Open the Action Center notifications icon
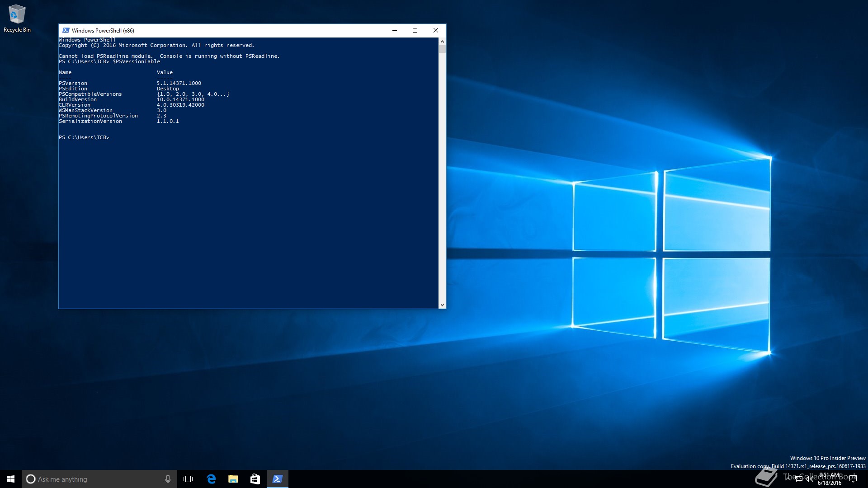The width and height of the screenshot is (868, 488). point(853,479)
